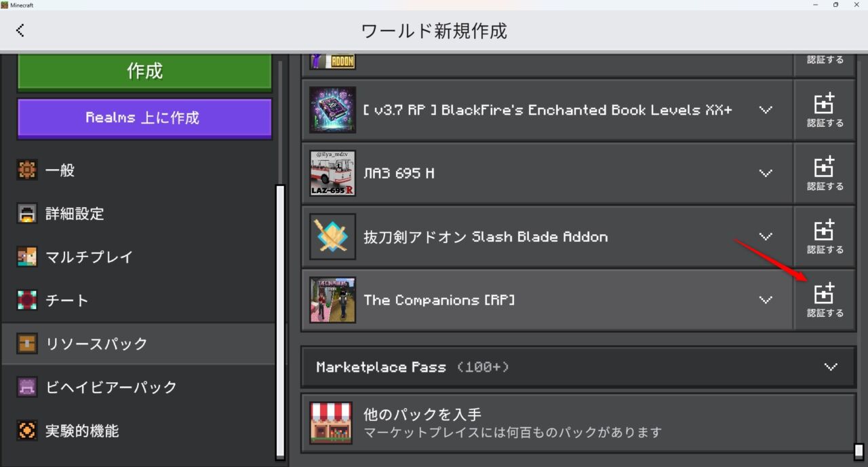Viewport: 868px width, 467px height.
Task: Click the marketplace stall icon
Action: point(331,423)
